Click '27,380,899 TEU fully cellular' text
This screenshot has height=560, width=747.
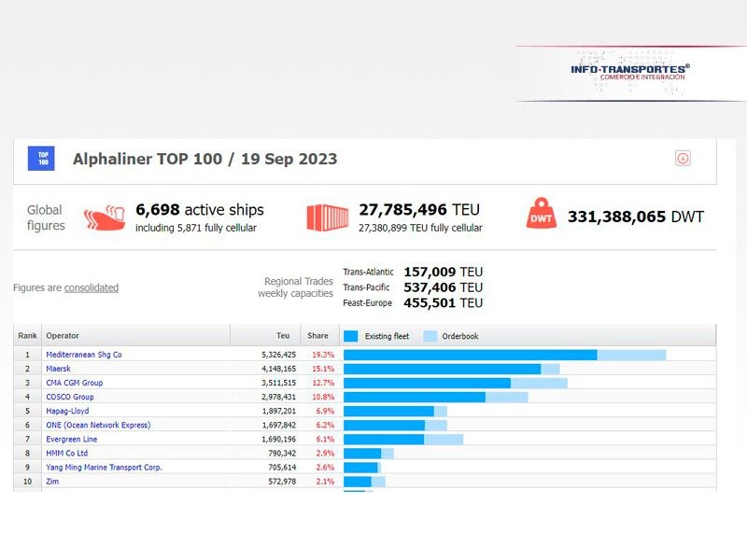[420, 228]
